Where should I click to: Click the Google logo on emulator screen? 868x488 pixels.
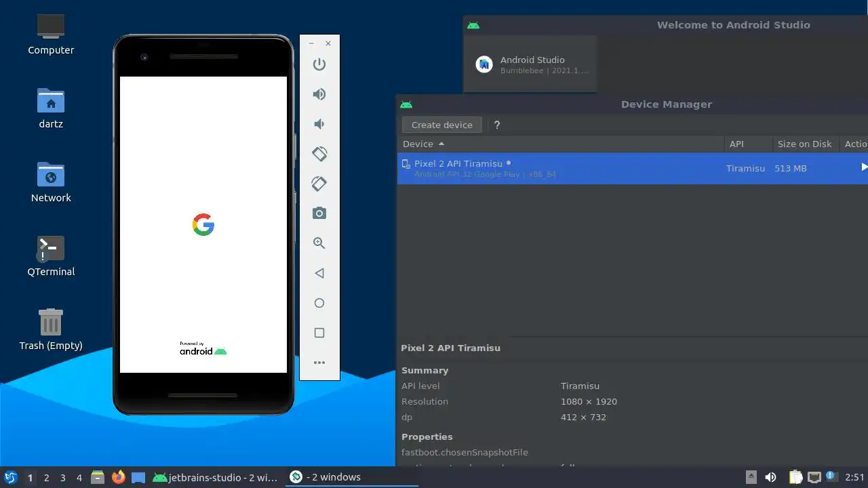[203, 225]
